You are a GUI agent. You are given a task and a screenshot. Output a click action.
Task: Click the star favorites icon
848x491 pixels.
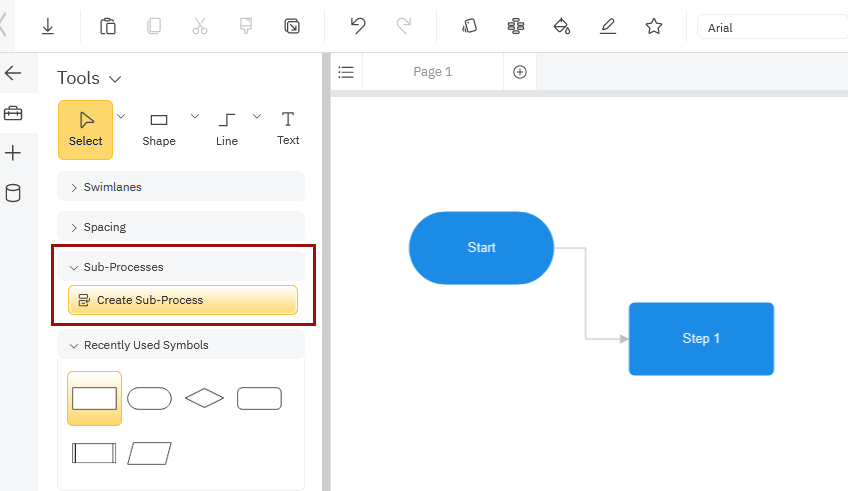[654, 27]
